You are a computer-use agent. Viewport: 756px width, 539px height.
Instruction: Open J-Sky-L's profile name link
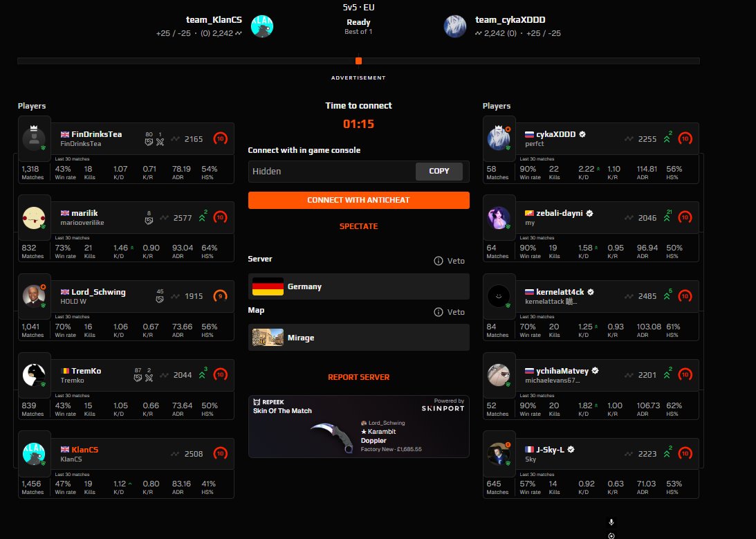(x=550, y=449)
